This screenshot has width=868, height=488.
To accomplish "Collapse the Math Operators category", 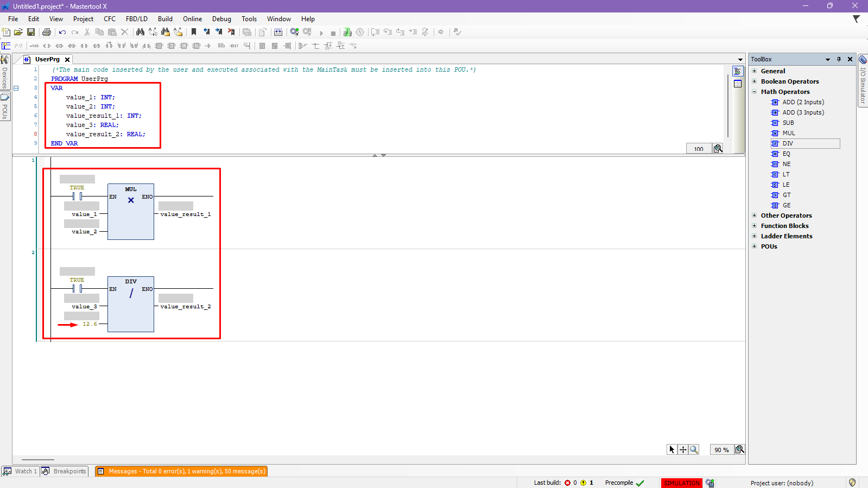I will pyautogui.click(x=754, y=92).
